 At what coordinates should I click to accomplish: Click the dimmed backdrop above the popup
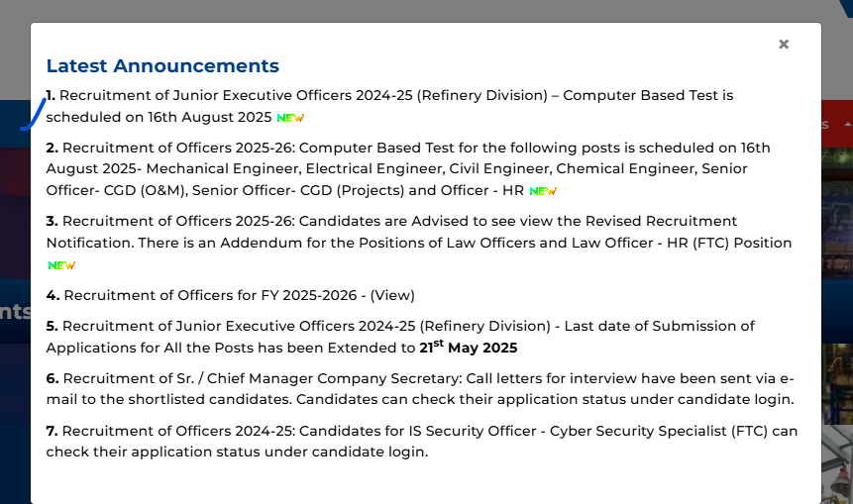tap(426, 10)
